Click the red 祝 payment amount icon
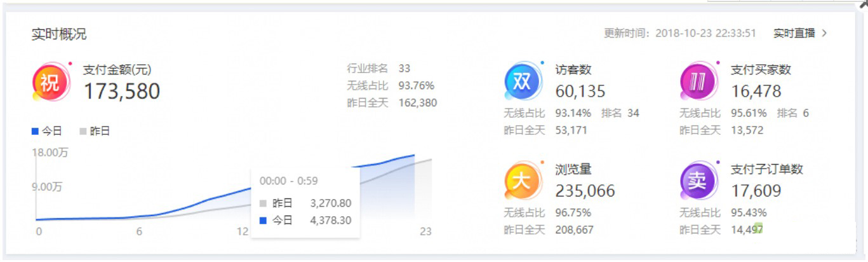This screenshot has height=262, width=868. [x=50, y=83]
